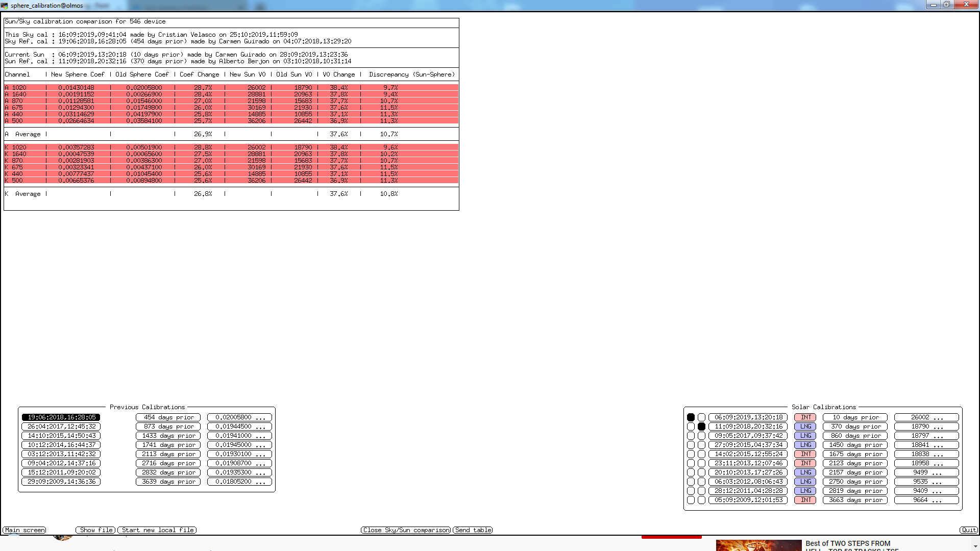Select previous calibration 14:10:2015,14:50:43
The image size is (980, 551).
(x=61, y=436)
